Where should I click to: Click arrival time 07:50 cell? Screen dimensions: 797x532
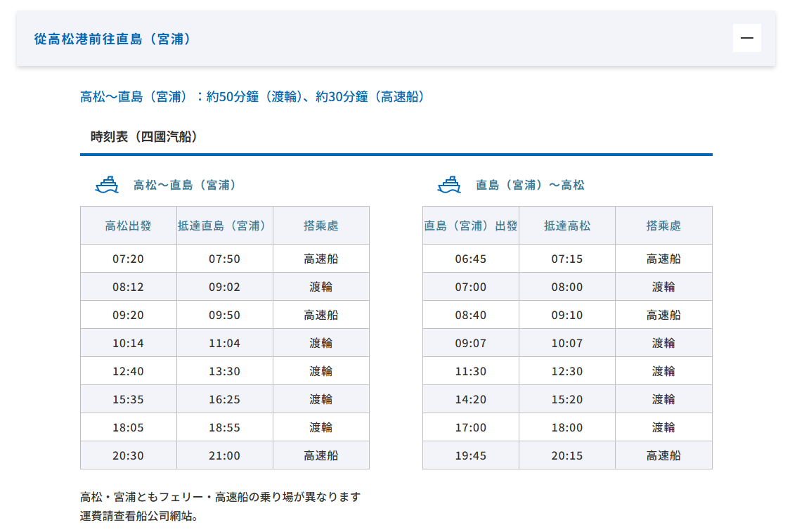click(x=225, y=259)
